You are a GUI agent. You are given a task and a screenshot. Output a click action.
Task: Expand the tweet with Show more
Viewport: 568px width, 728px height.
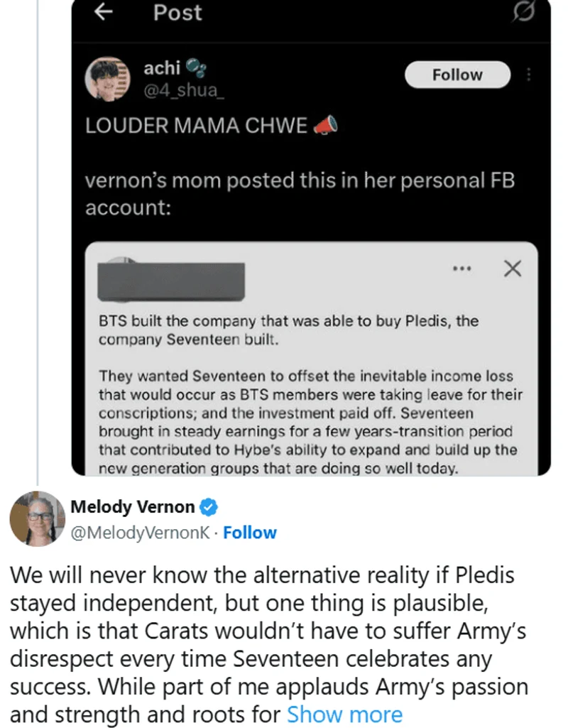pos(344,714)
